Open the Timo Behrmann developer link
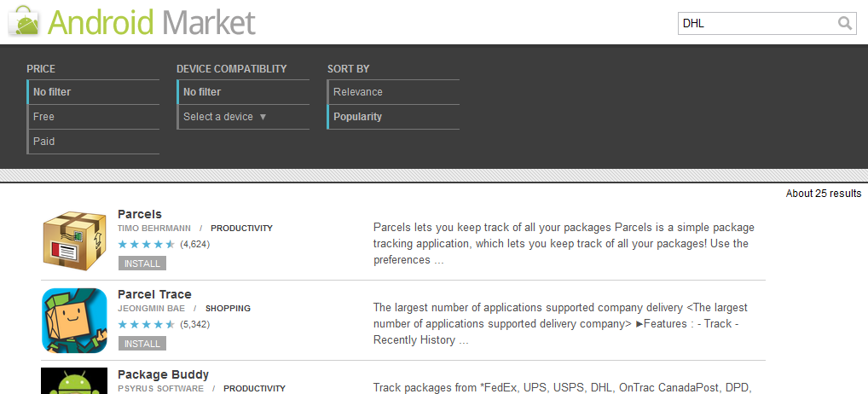 click(153, 229)
